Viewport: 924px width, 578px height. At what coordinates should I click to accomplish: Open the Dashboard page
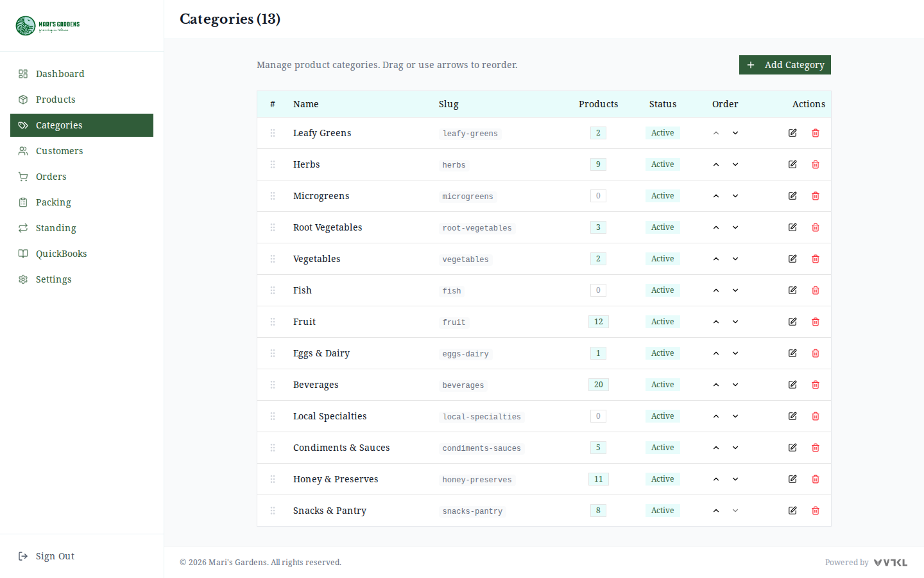(81, 74)
